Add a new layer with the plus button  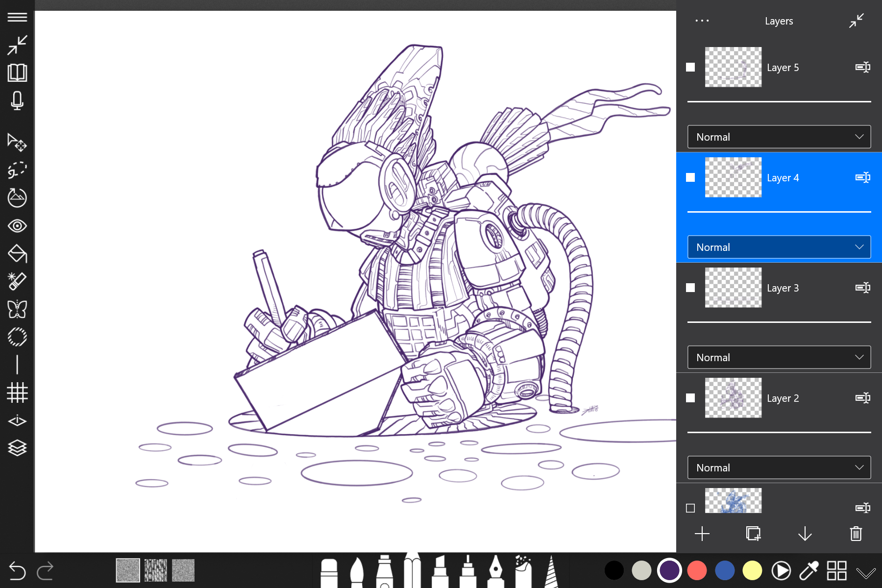[702, 534]
